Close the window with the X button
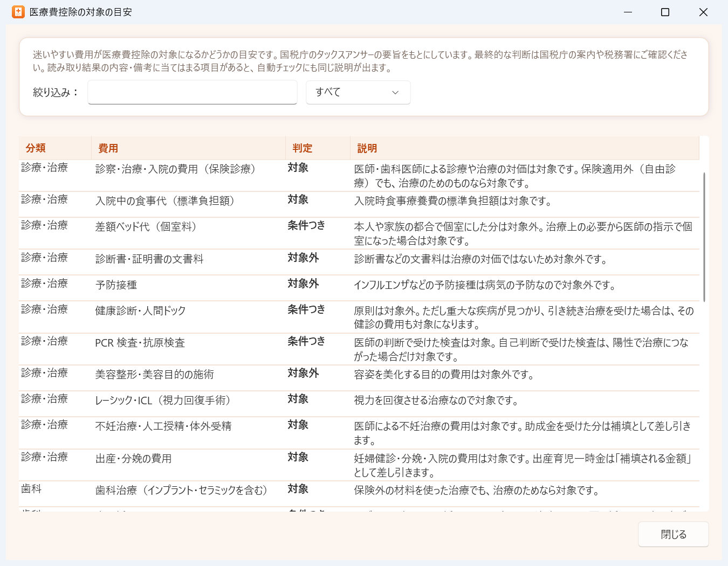728x566 pixels. pyautogui.click(x=703, y=12)
